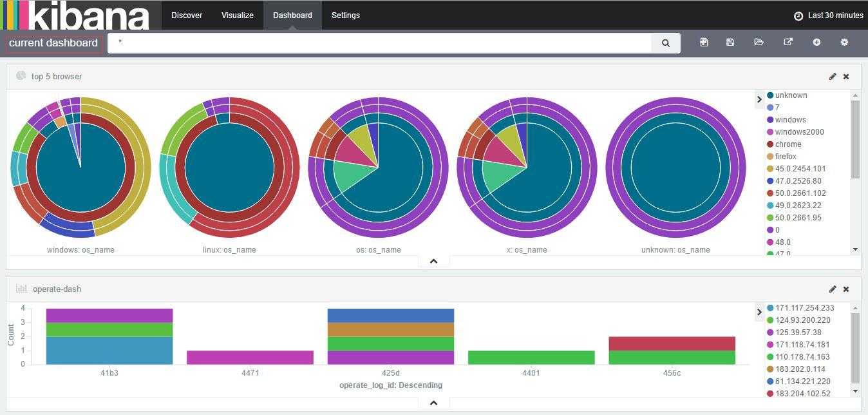Click the clock icon beside Last 30 minutes
868x415 pixels.
[x=798, y=15]
